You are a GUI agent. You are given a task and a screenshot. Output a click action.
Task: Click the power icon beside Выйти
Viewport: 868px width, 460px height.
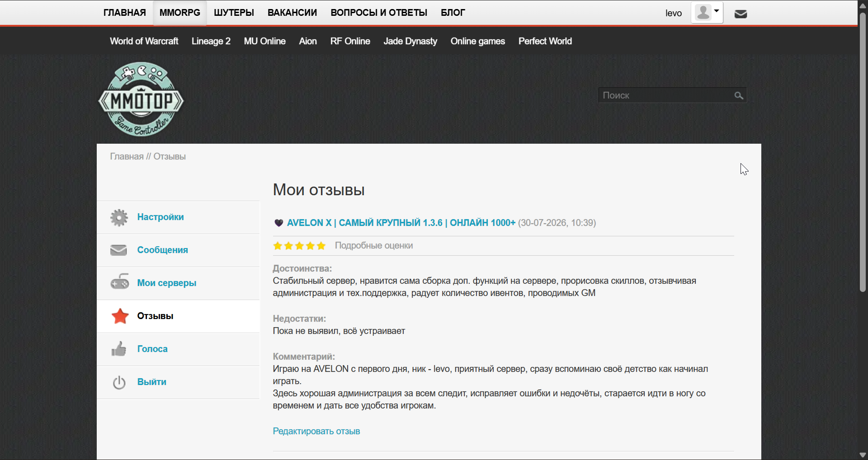point(119,382)
